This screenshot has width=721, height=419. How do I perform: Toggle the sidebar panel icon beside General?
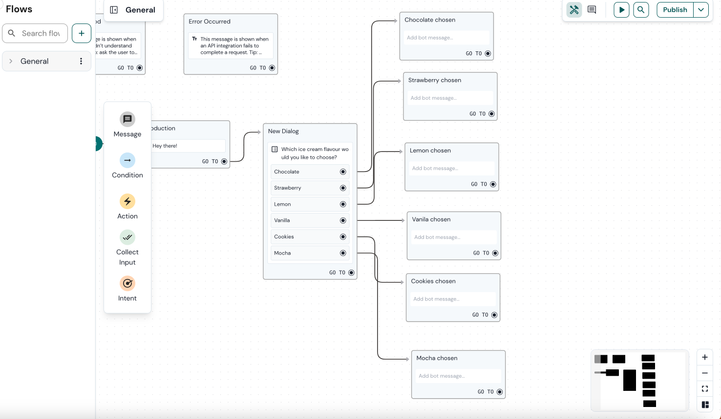[114, 10]
